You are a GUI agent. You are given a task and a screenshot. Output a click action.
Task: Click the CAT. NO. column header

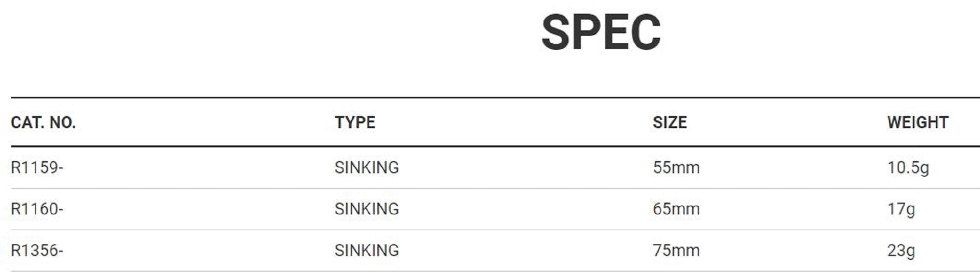(x=43, y=122)
